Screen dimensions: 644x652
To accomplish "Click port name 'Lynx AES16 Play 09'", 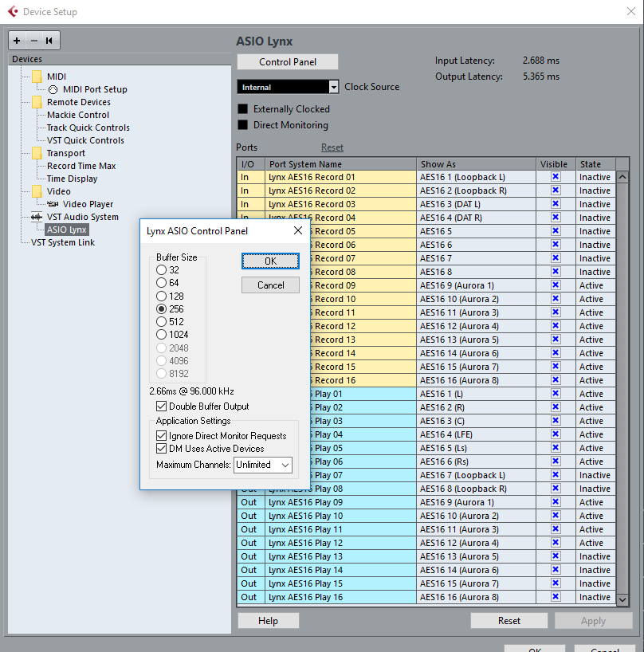I will [x=340, y=502].
